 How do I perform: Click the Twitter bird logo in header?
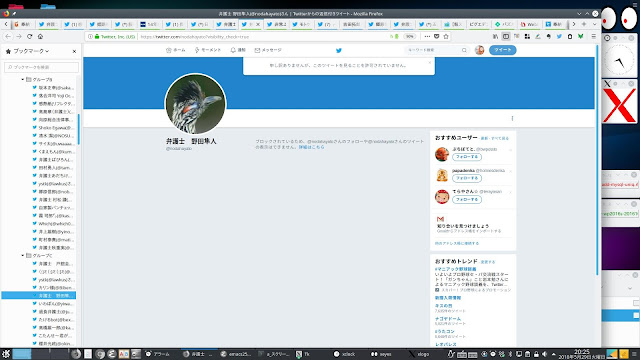[338, 51]
